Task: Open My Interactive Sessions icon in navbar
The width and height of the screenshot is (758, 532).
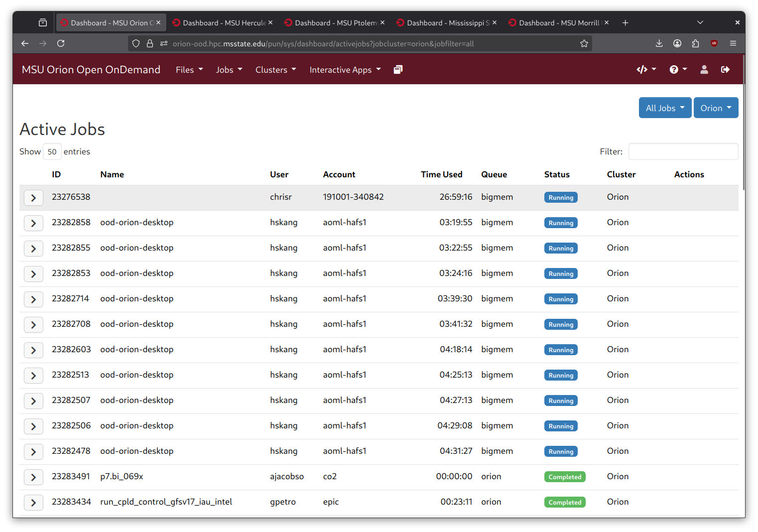Action: pos(398,70)
